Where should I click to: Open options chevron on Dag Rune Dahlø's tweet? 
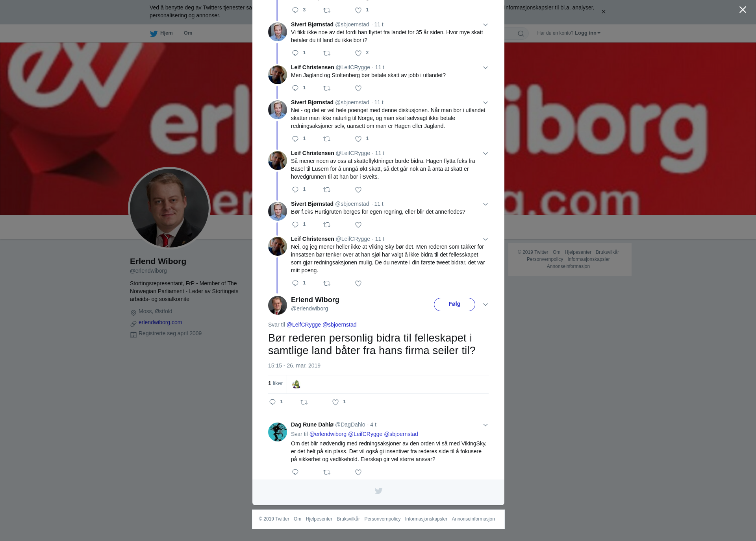click(x=485, y=425)
